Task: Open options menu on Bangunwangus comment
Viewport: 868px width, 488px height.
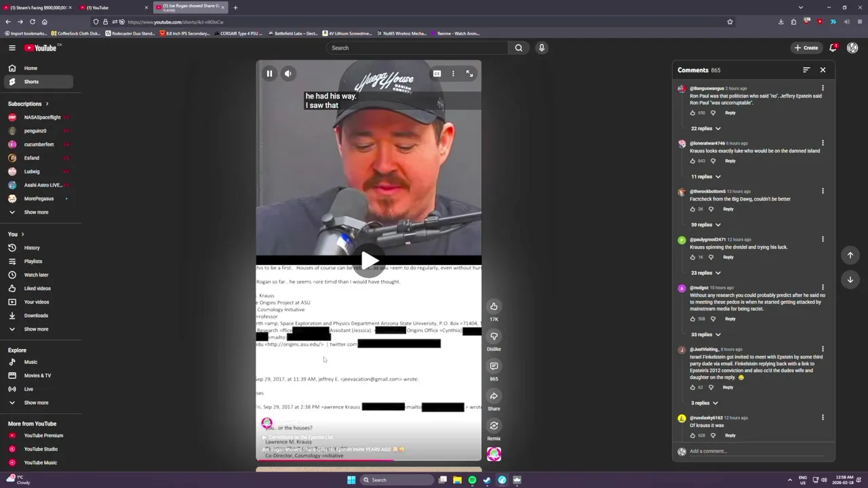Action: click(x=823, y=88)
